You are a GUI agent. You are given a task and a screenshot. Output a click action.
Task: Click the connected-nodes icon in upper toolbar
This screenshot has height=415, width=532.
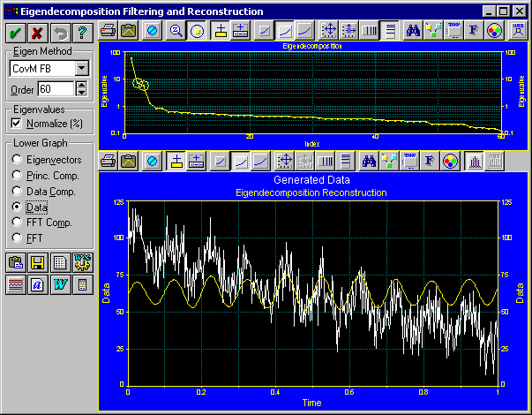coord(433,31)
